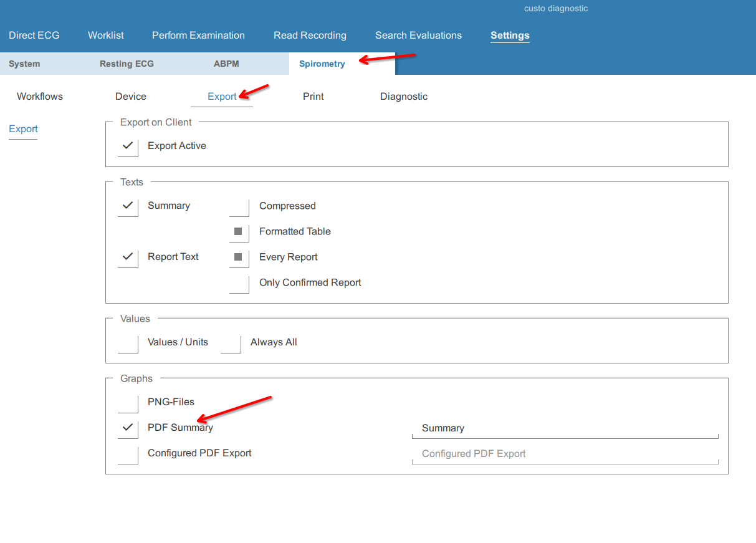This screenshot has height=543, width=756.
Task: Go to Search Evaluations menu
Action: [x=418, y=36]
